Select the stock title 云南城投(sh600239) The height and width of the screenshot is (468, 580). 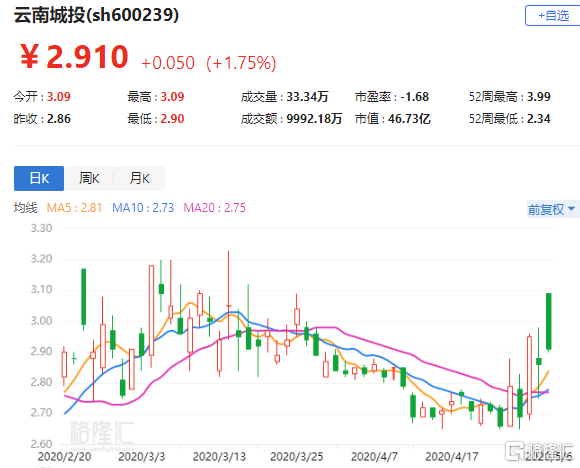96,15
